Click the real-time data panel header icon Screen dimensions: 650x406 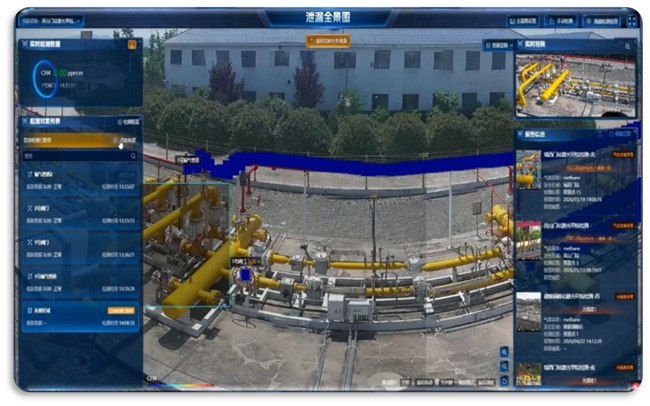coord(24,44)
